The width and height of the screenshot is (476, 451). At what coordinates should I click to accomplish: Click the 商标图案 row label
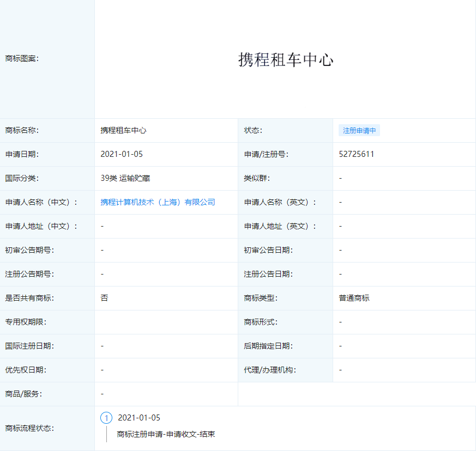22,59
